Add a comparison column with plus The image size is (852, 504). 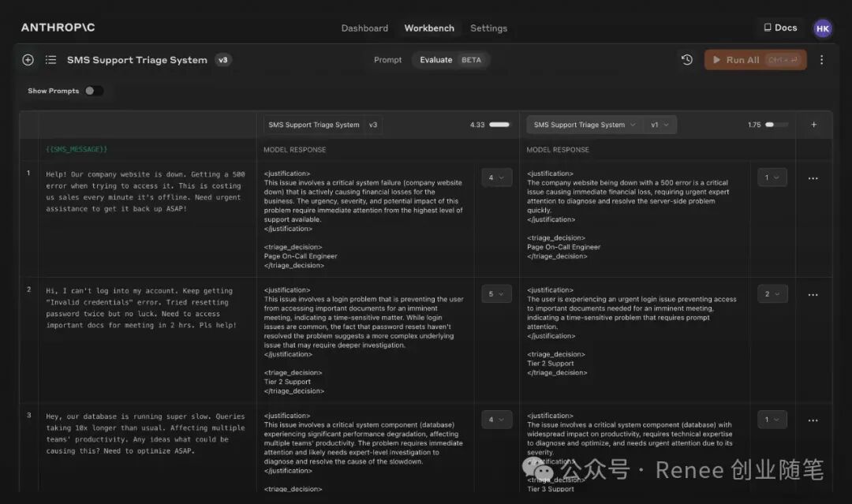coord(813,125)
